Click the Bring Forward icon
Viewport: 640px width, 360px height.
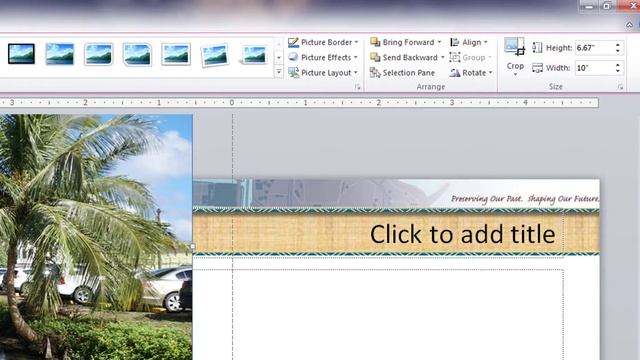[375, 42]
